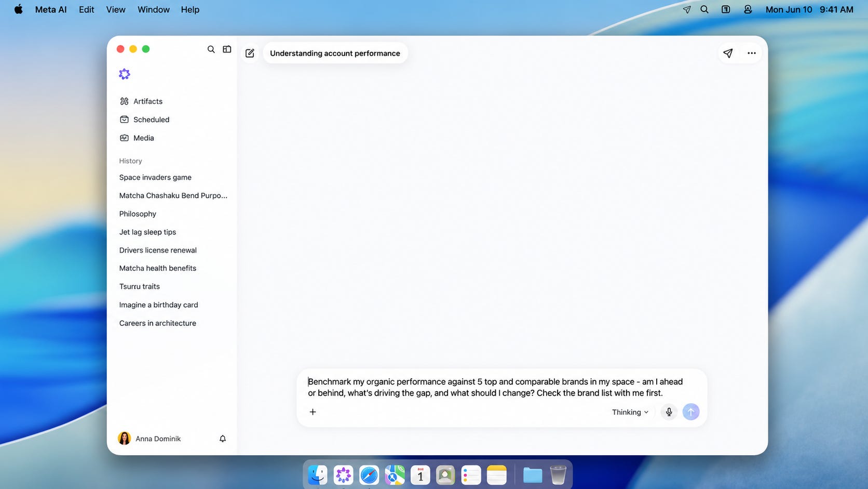This screenshot has height=489, width=868.
Task: Start a new chat with compose icon
Action: click(250, 53)
